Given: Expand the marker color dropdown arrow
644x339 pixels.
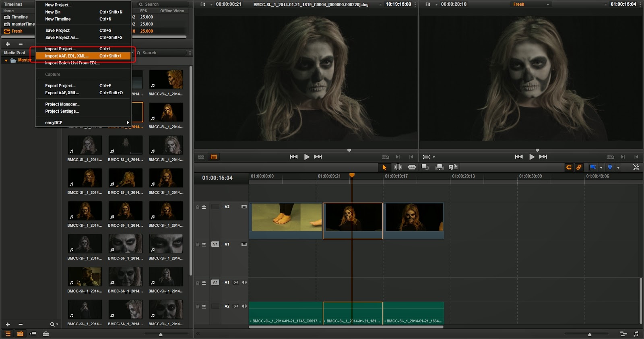Looking at the screenshot, I should tap(618, 167).
